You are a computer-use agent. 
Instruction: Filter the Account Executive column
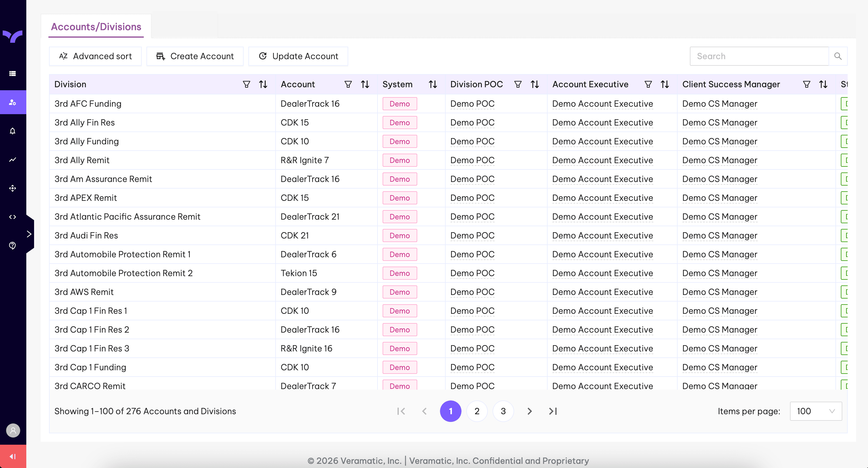(x=648, y=84)
